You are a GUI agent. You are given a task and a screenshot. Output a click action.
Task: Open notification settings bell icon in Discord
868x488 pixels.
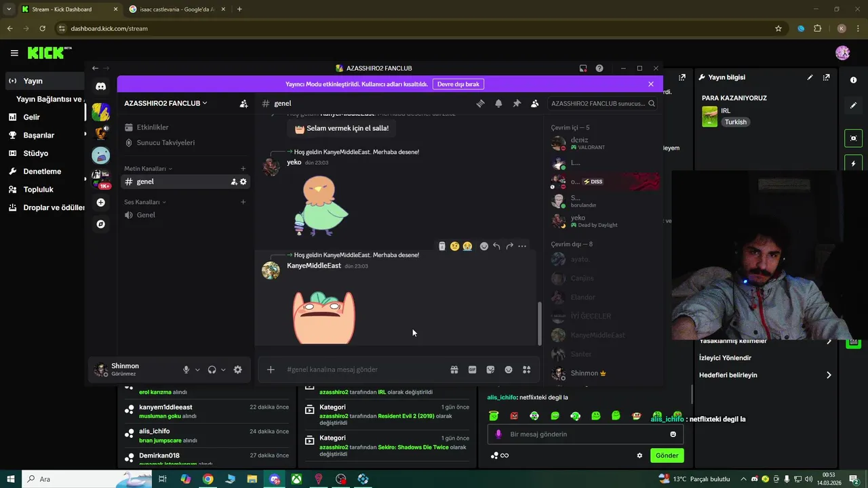498,104
